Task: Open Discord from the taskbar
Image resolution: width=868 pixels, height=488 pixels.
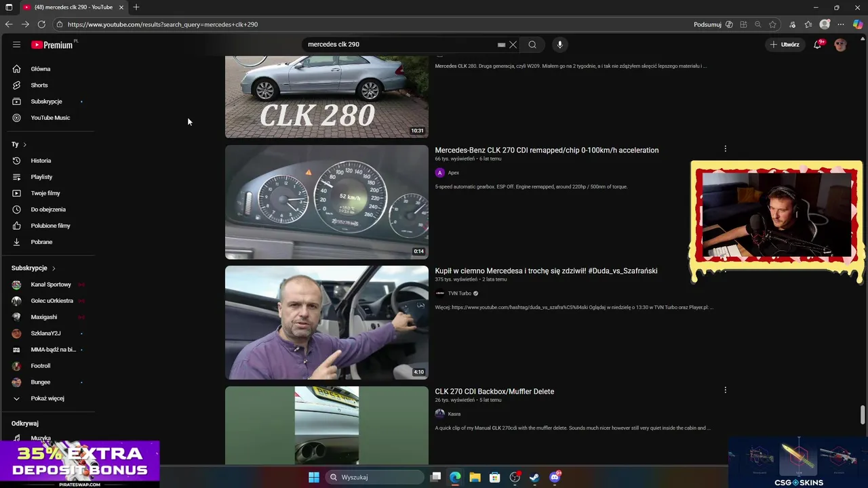Action: pyautogui.click(x=555, y=477)
